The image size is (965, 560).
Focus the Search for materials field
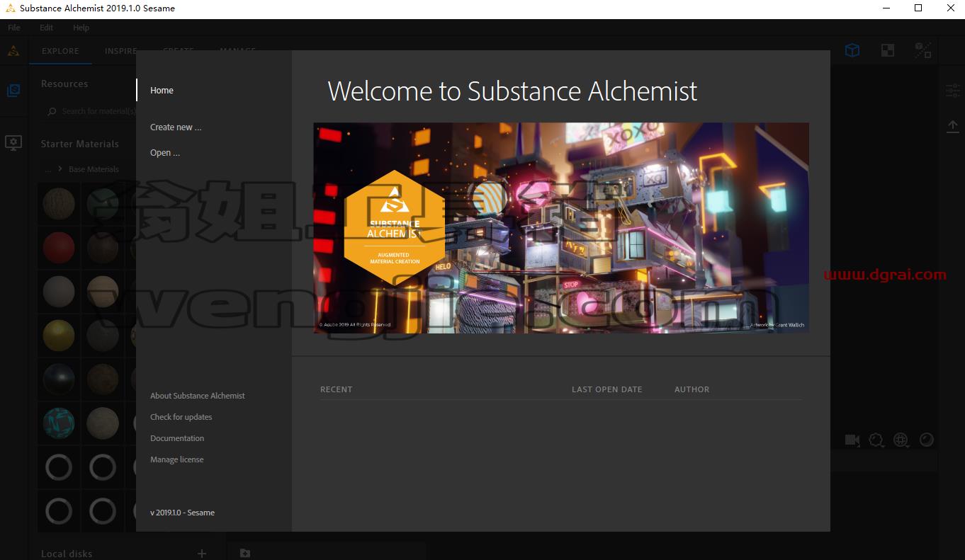(92, 111)
